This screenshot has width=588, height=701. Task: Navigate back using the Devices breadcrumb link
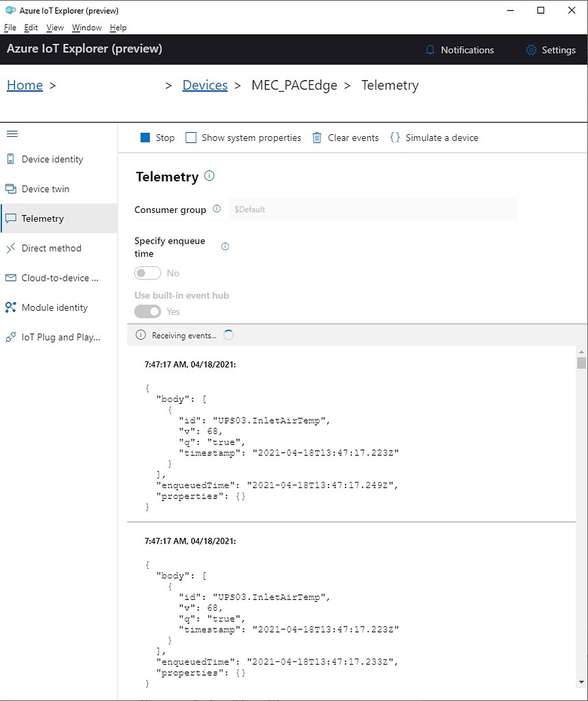204,84
